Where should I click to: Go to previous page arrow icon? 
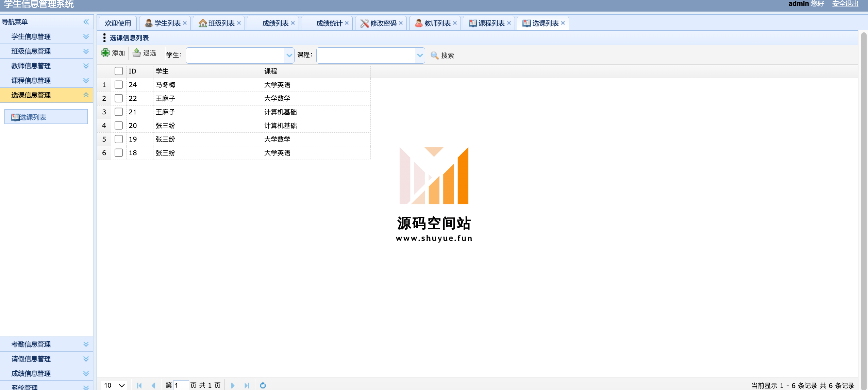click(153, 385)
